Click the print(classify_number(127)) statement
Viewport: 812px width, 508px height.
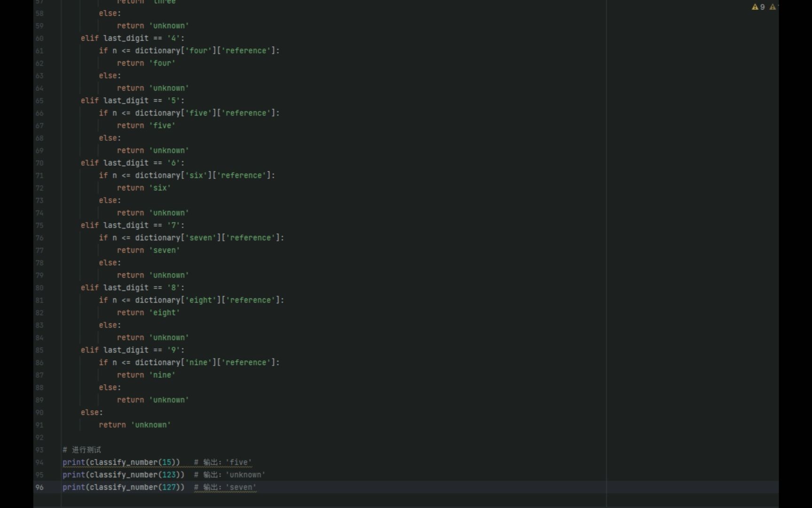(124, 487)
